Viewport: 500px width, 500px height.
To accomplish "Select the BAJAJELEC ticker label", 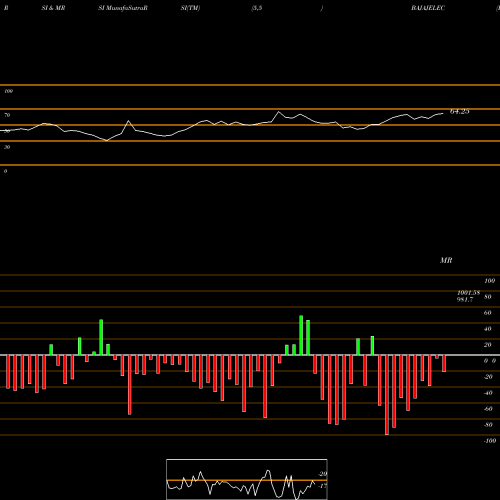I will point(428,8).
